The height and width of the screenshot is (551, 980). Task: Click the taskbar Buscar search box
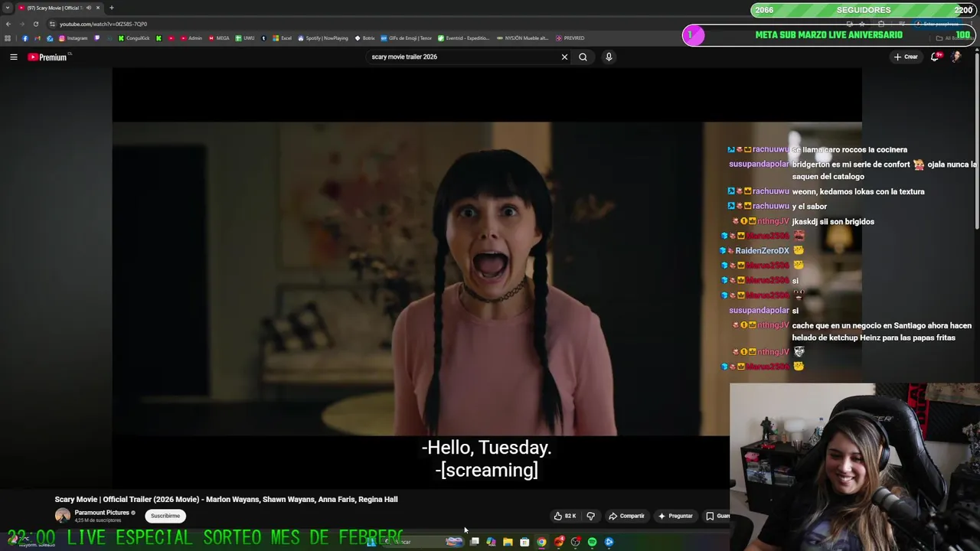point(423,542)
